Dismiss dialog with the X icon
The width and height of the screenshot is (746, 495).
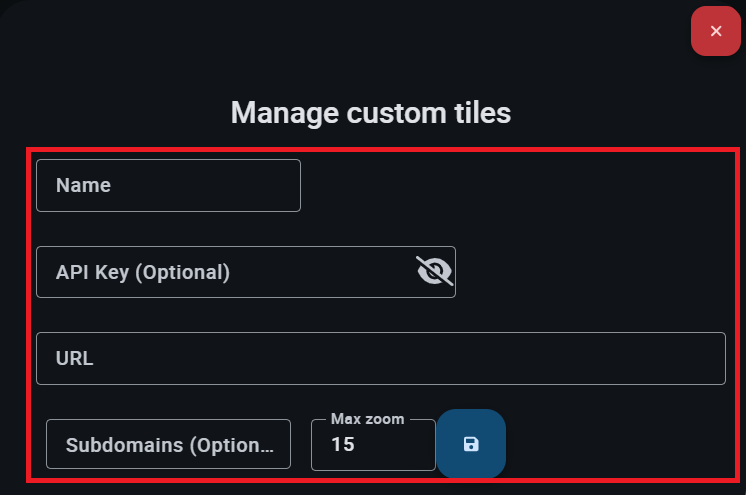coord(715,31)
